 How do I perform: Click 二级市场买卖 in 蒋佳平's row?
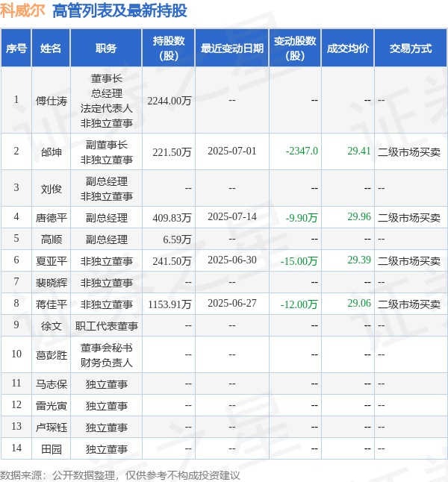pyautogui.click(x=409, y=304)
